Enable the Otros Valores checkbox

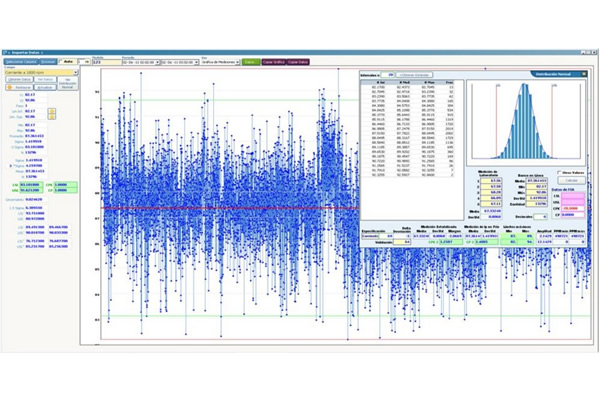click(559, 171)
